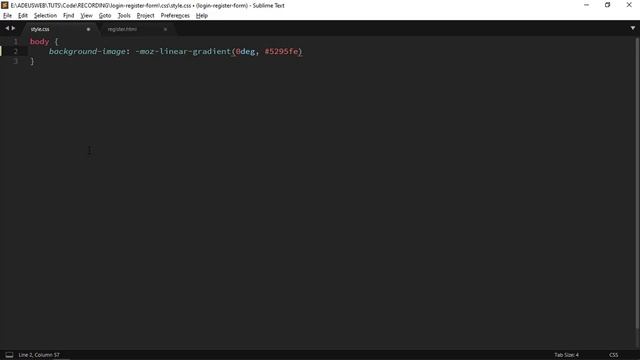Open the Find menu
This screenshot has width=640, height=360.
[68, 16]
